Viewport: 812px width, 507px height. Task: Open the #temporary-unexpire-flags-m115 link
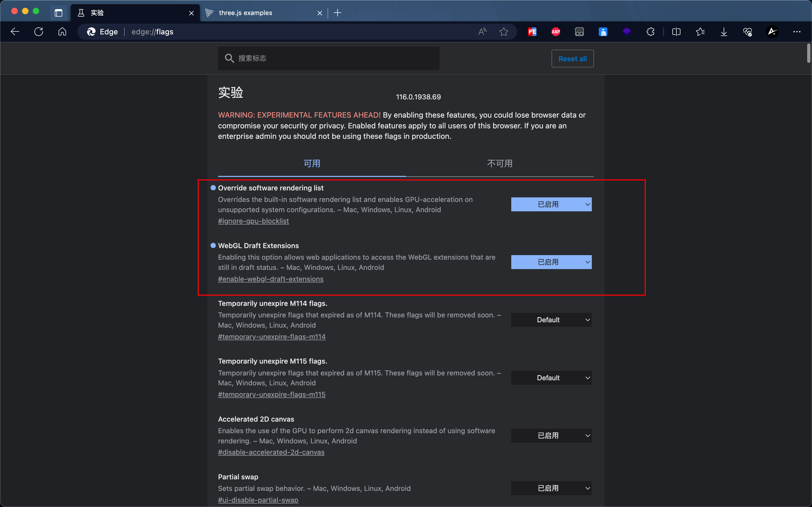click(x=271, y=394)
